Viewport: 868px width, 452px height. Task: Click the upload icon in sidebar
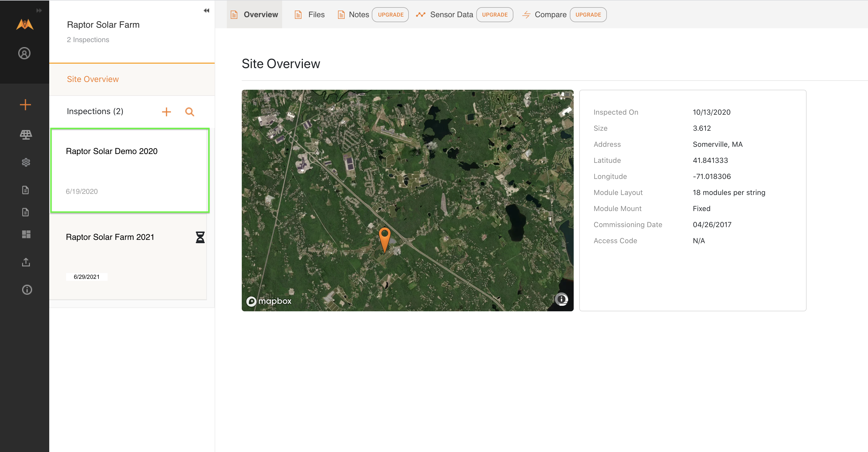tap(26, 262)
